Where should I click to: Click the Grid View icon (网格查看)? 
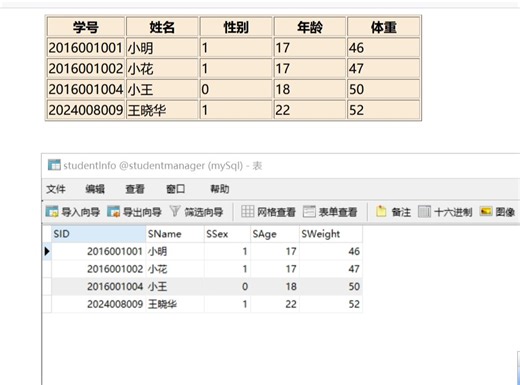pyautogui.click(x=247, y=211)
